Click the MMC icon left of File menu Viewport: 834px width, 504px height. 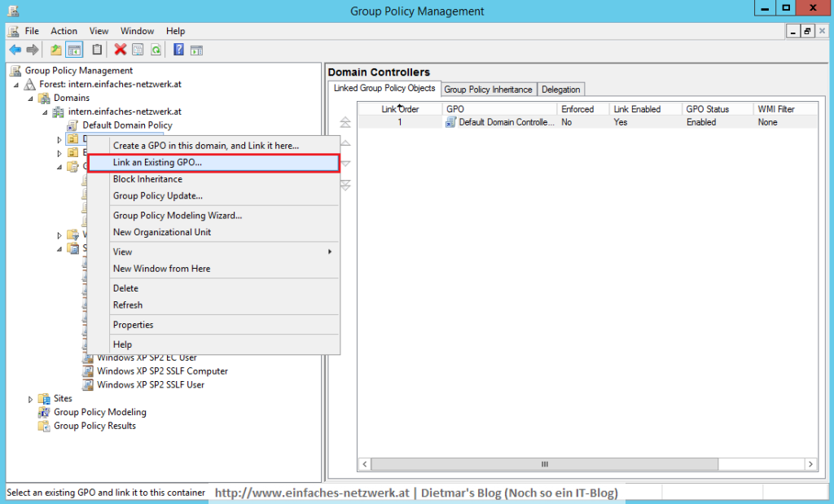(x=14, y=31)
